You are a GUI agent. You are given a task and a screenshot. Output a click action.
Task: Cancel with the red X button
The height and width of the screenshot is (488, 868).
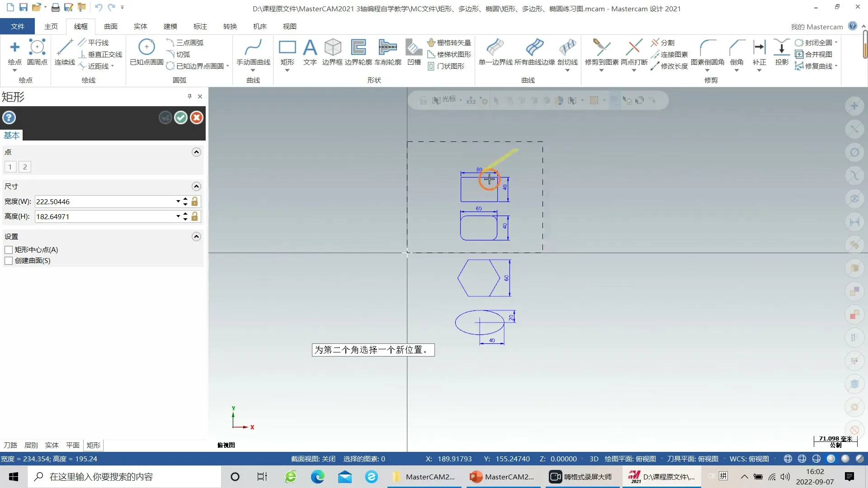(197, 118)
